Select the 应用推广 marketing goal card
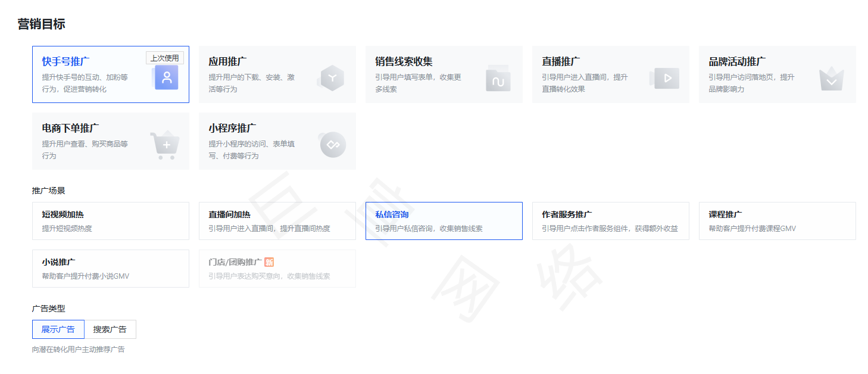This screenshot has width=868, height=374. tap(277, 74)
